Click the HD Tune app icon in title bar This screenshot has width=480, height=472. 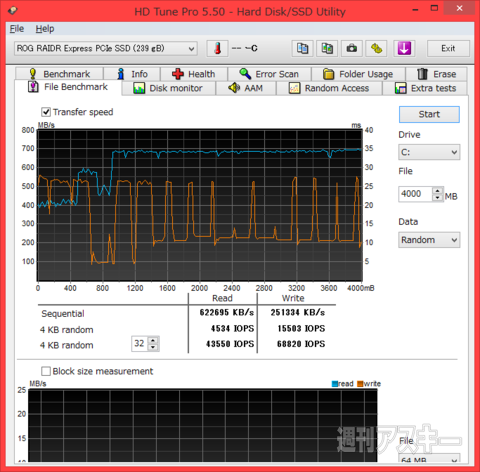coord(13,10)
